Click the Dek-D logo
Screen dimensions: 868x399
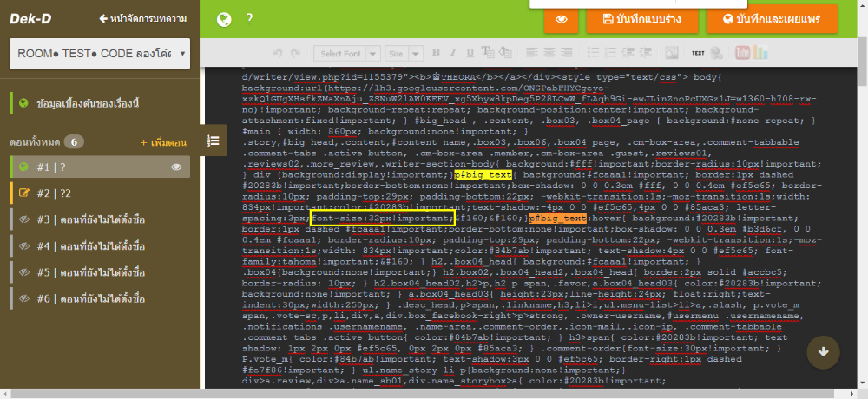(30, 19)
